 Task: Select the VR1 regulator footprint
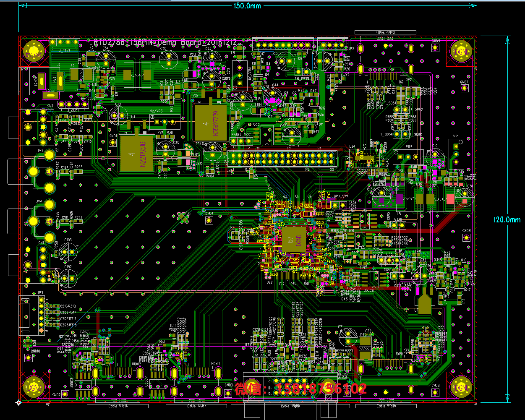[456, 154]
